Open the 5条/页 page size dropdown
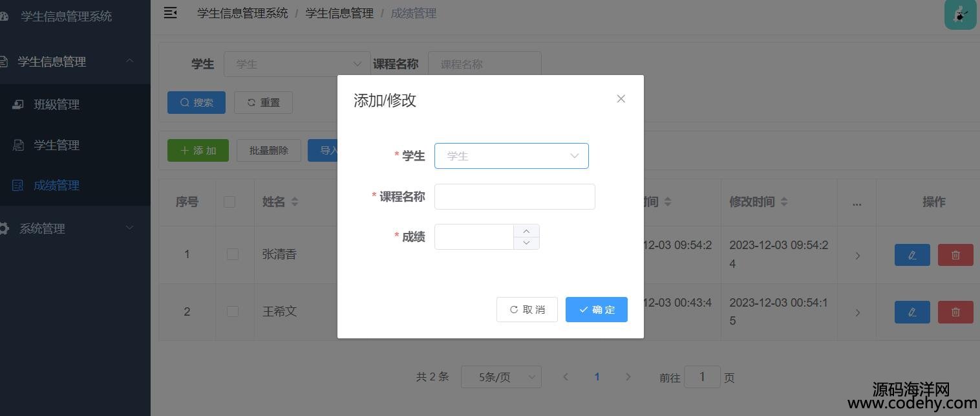The width and height of the screenshot is (980, 416). pos(500,377)
